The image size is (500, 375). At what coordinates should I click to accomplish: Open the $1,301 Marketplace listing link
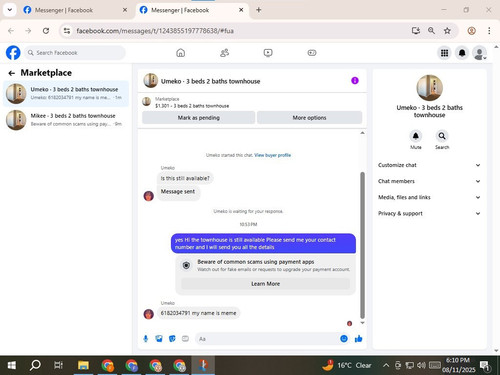(x=192, y=106)
